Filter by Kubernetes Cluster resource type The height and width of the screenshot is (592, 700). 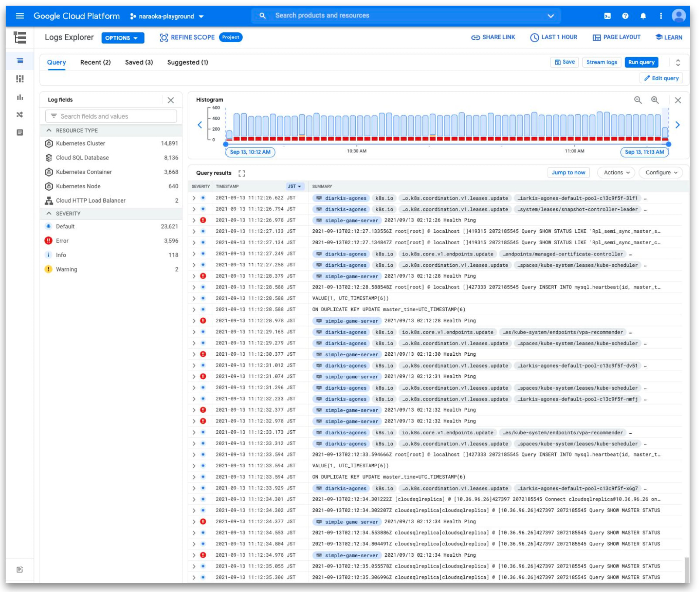(x=111, y=143)
